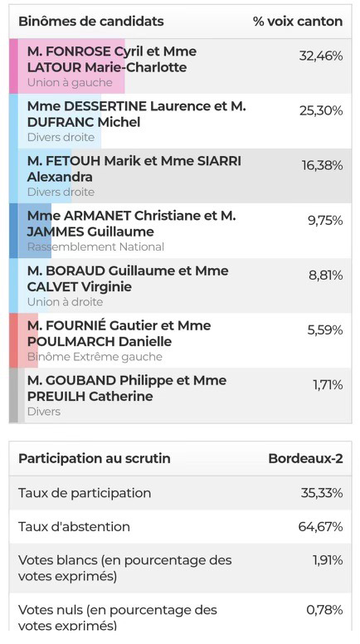
Task: Click the red Extrême gauche color bar
Action: (x=13, y=340)
